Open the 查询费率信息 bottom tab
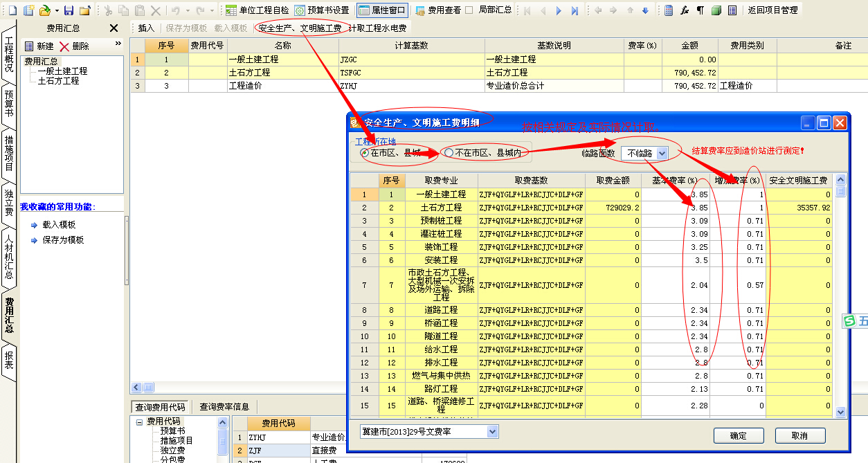The height and width of the screenshot is (463, 868). click(x=225, y=406)
